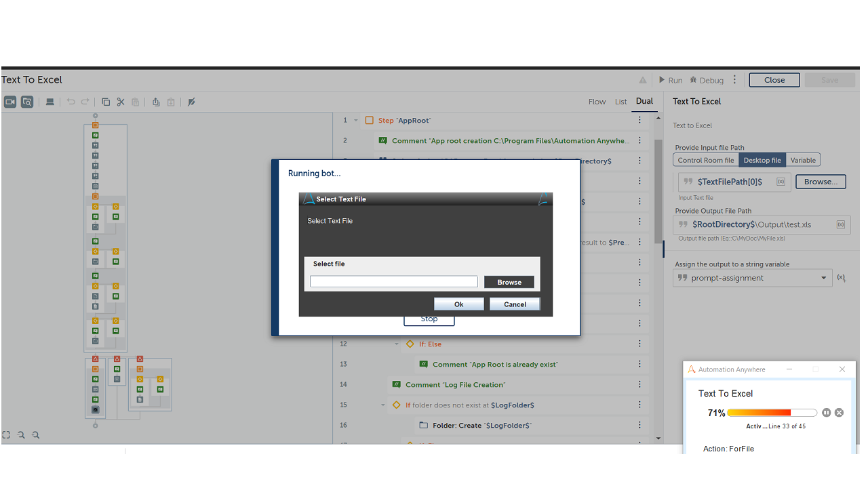Select Comment "App root creation" row

point(511,140)
